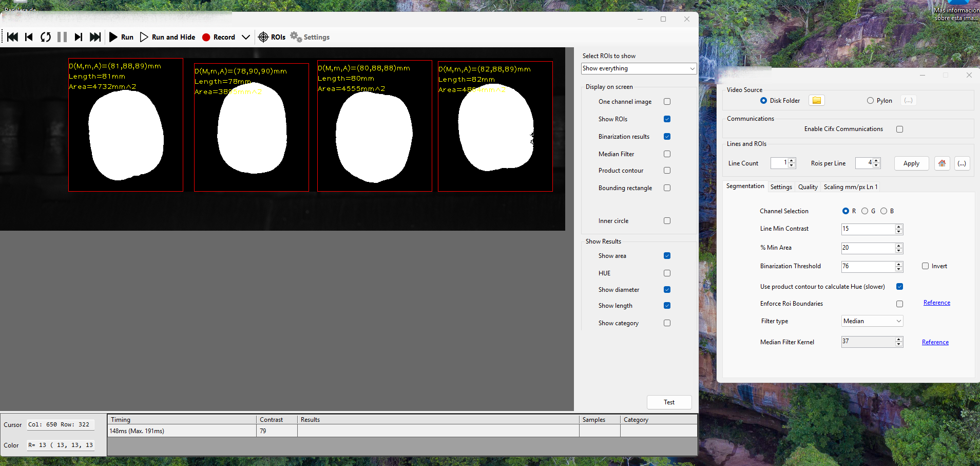Pause the playback

tap(62, 37)
